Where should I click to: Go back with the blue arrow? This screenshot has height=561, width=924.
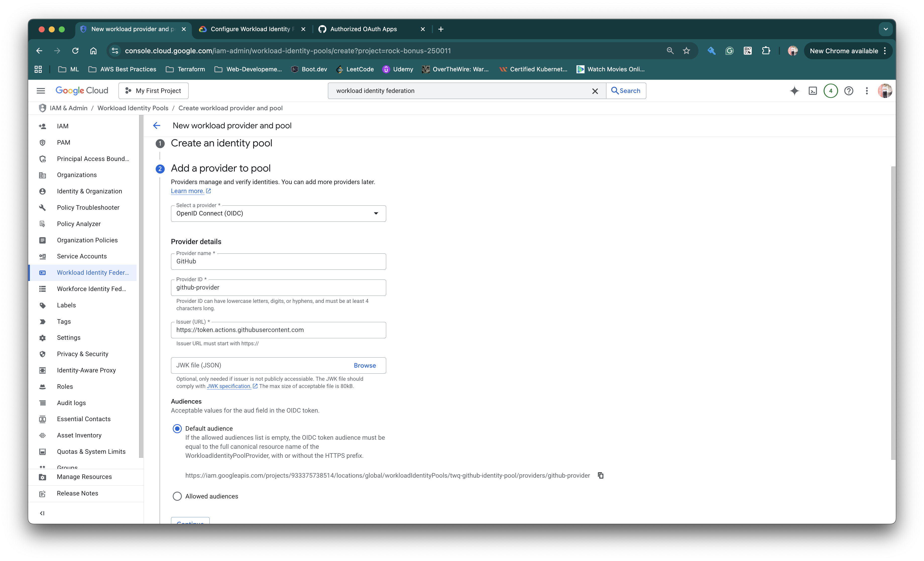[157, 126]
